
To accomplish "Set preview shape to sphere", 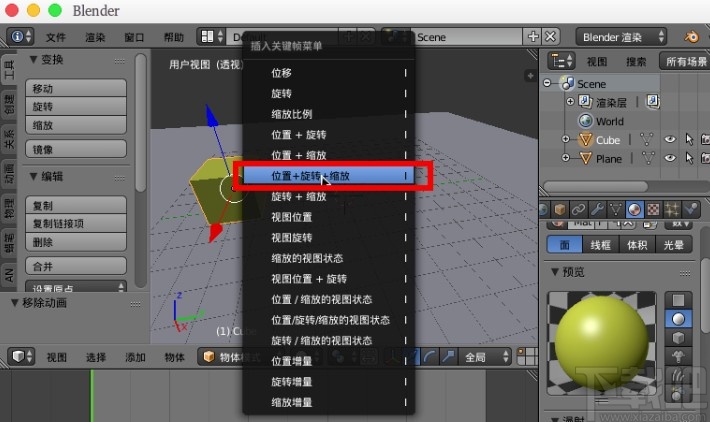I will (678, 319).
